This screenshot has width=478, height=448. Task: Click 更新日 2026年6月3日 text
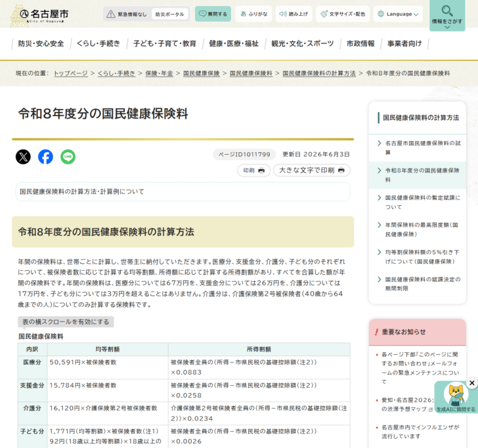316,154
